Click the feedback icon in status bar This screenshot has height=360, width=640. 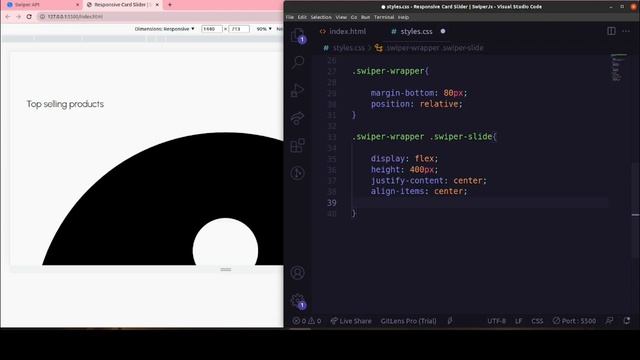point(609,321)
